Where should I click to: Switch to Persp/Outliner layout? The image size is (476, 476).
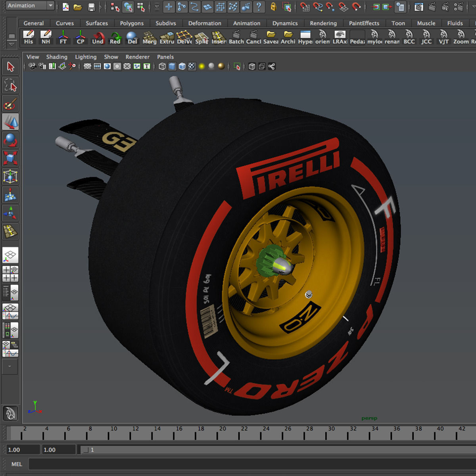click(10, 293)
